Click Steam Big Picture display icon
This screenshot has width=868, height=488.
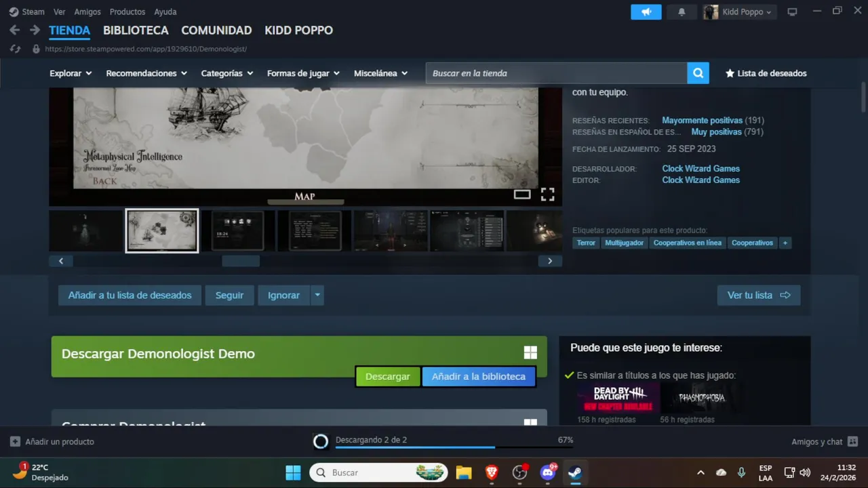tap(792, 12)
